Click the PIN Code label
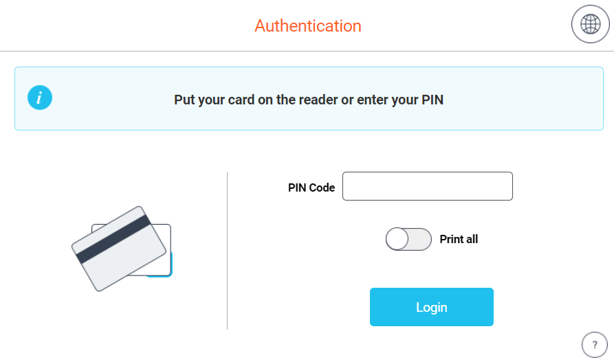 (x=311, y=187)
